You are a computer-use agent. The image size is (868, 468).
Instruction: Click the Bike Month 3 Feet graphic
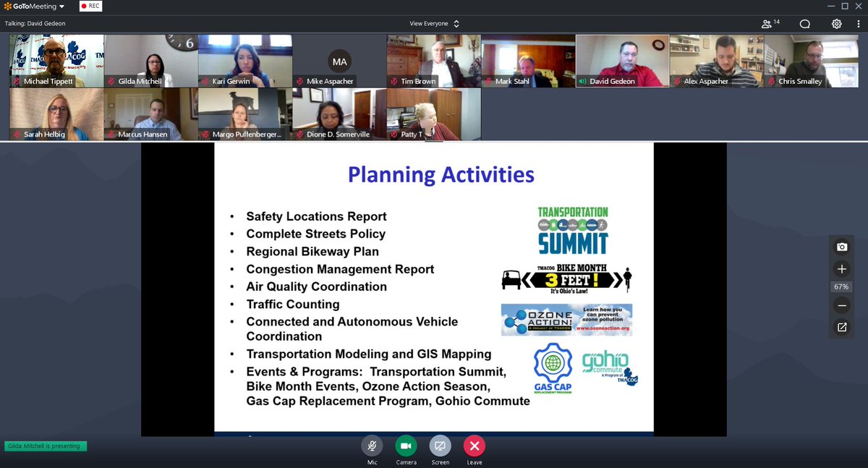567,278
